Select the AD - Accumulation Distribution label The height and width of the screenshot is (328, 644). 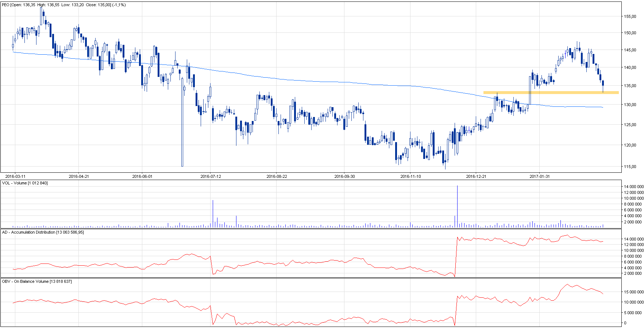tap(43, 232)
